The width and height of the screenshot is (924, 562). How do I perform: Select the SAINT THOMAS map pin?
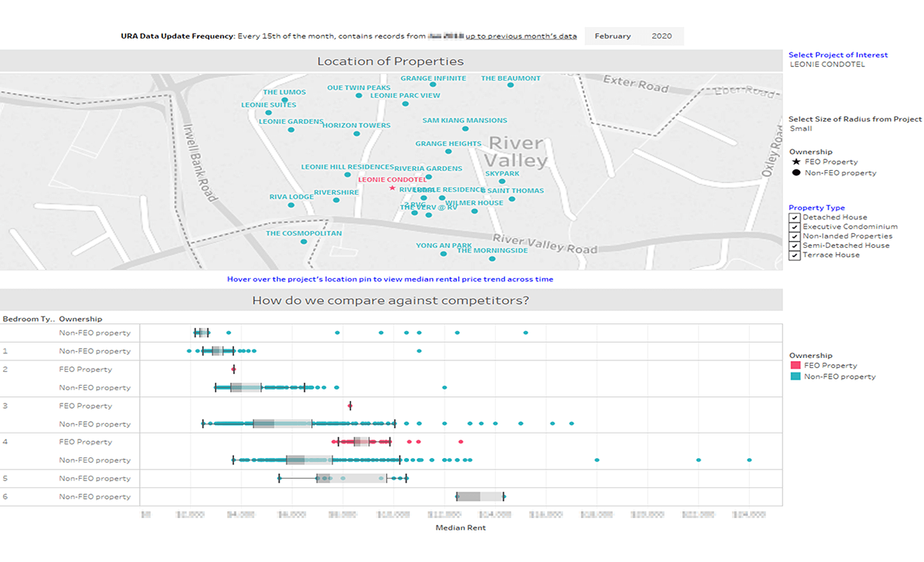(x=512, y=199)
